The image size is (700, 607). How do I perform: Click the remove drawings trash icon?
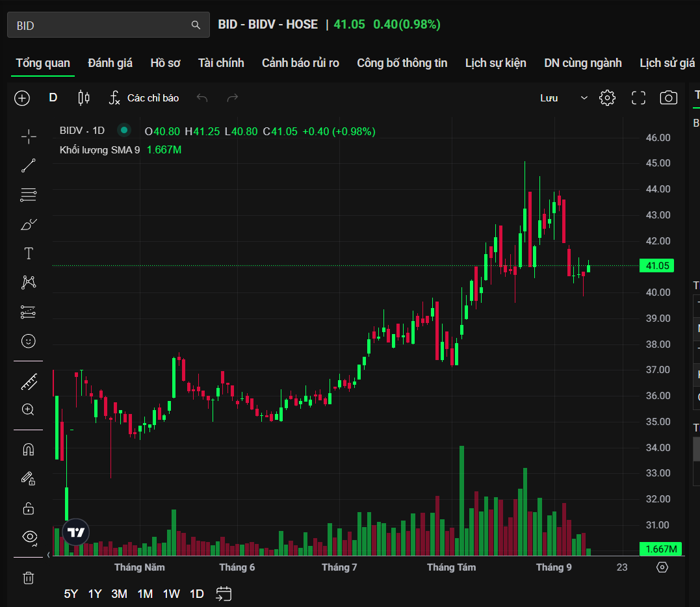pyautogui.click(x=29, y=578)
